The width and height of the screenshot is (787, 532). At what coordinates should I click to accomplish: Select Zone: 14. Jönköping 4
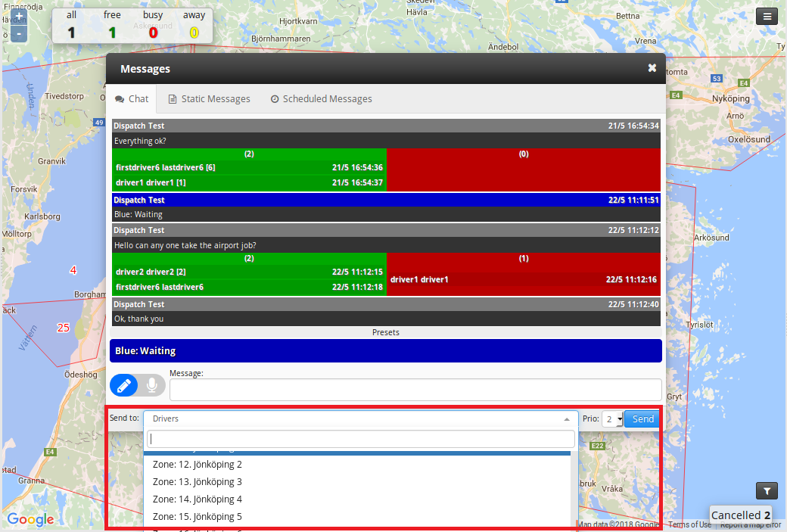357,499
